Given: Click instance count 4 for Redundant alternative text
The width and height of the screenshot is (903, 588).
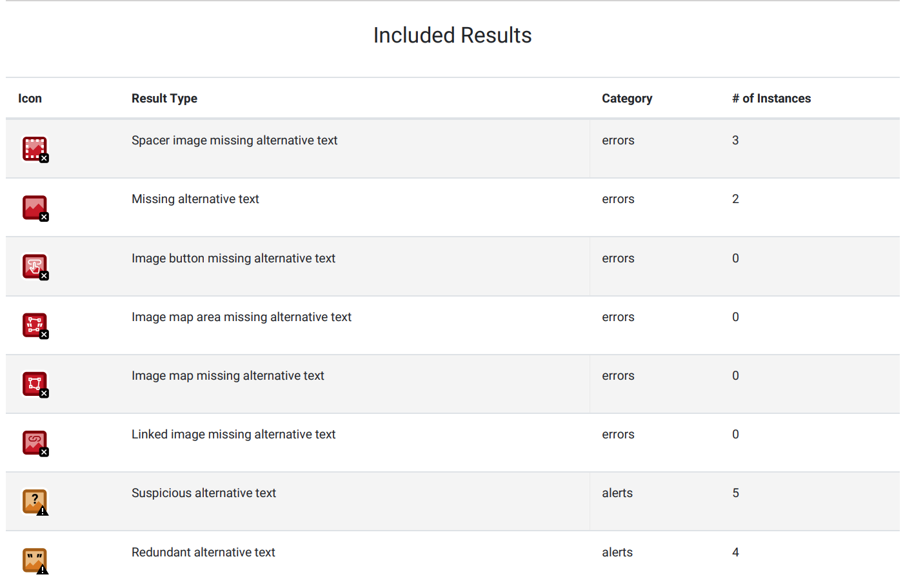Looking at the screenshot, I should (x=735, y=553).
